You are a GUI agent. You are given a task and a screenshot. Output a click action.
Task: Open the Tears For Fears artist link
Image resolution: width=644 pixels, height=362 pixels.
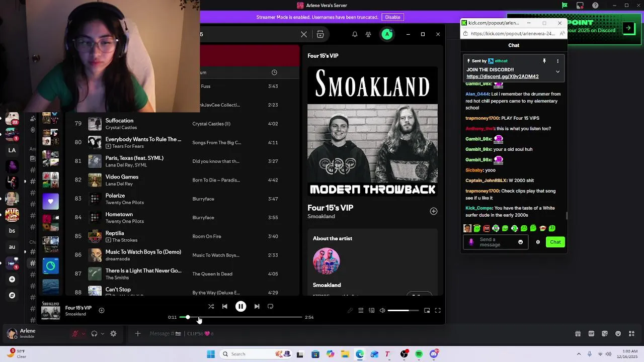point(127,146)
